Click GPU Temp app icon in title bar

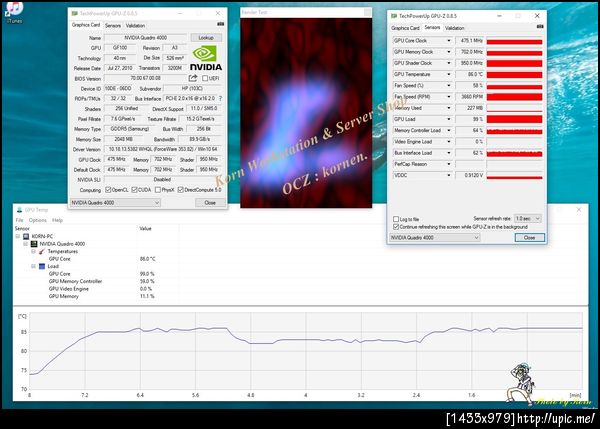[x=19, y=210]
